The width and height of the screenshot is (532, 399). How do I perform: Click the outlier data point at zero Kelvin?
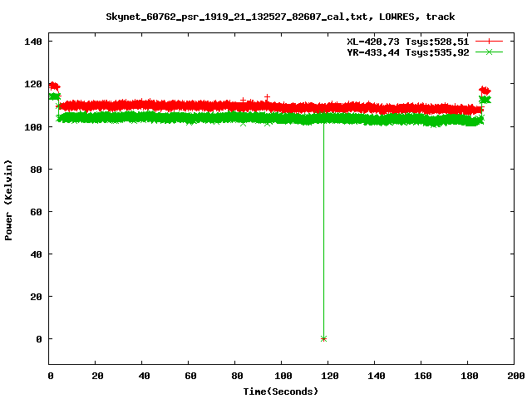(x=323, y=338)
